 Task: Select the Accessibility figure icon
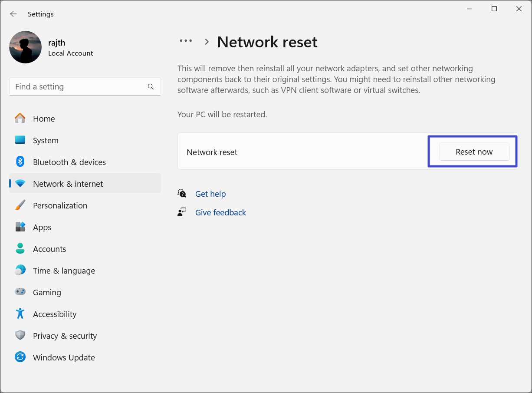pos(20,314)
